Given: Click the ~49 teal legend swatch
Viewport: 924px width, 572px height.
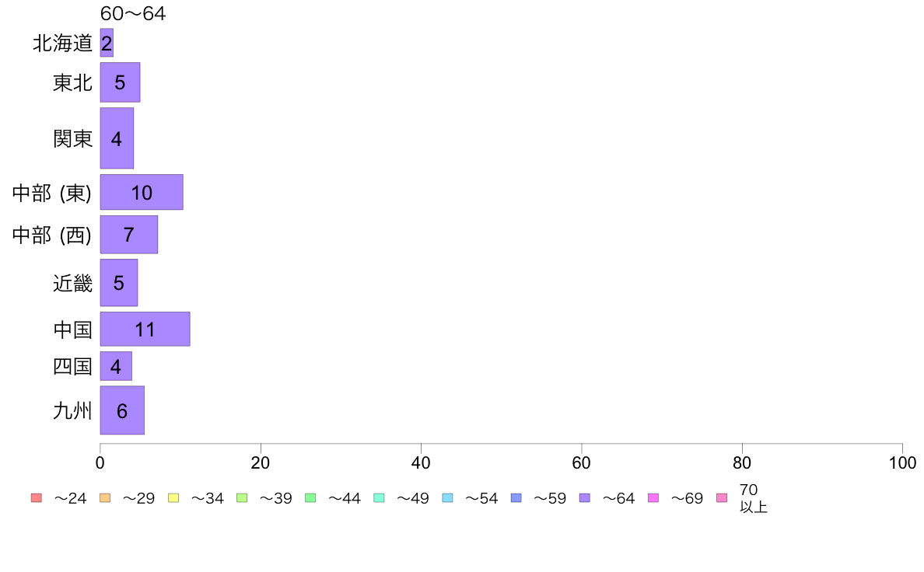Looking at the screenshot, I should point(379,497).
